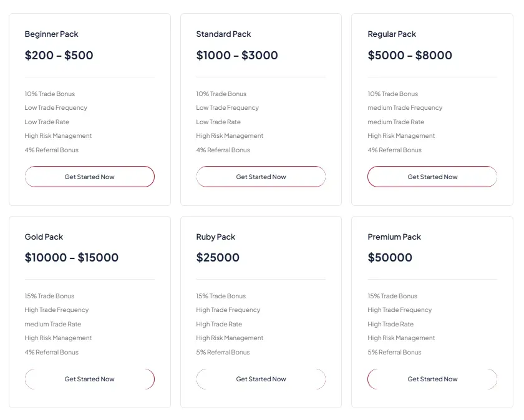Click the Ruby Pack title
This screenshot has width=524, height=420.
pos(215,237)
